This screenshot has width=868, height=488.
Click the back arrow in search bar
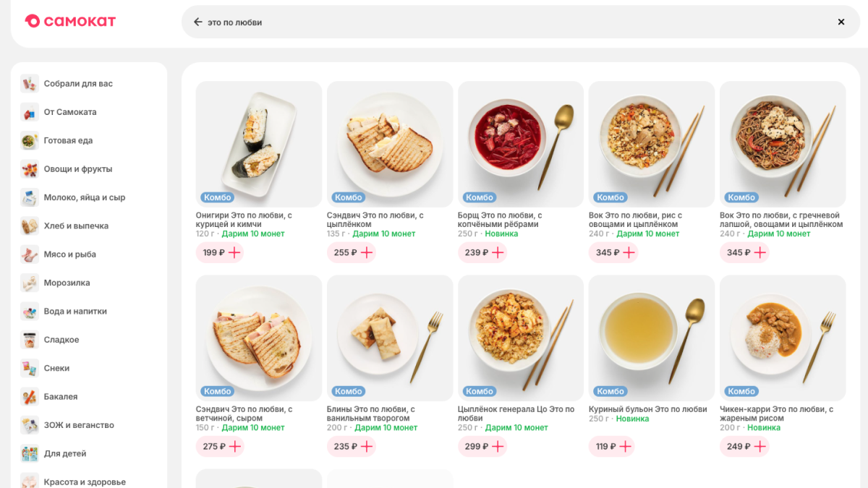tap(197, 22)
